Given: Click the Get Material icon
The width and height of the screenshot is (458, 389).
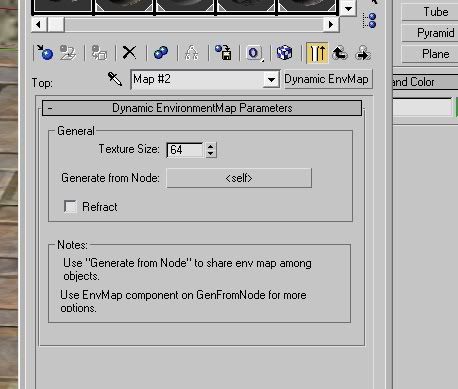Looking at the screenshot, I should point(45,53).
